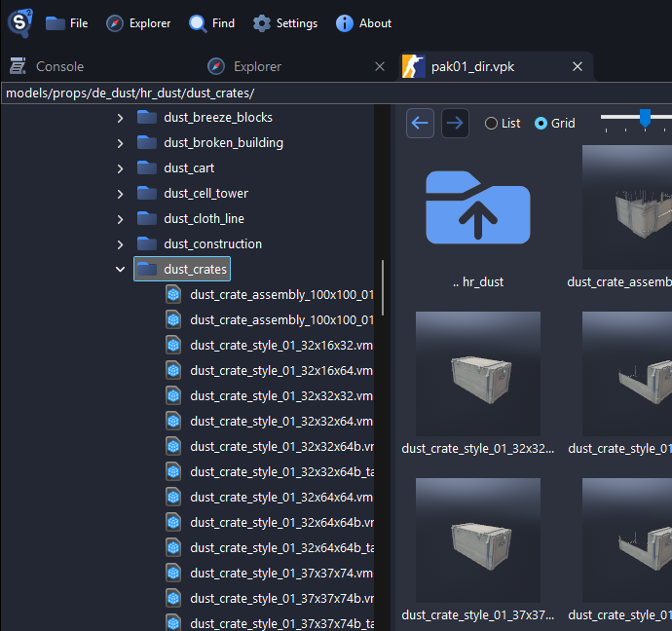This screenshot has height=631, width=672.
Task: Select the dust_cell_tower folder icon
Action: pos(146,193)
